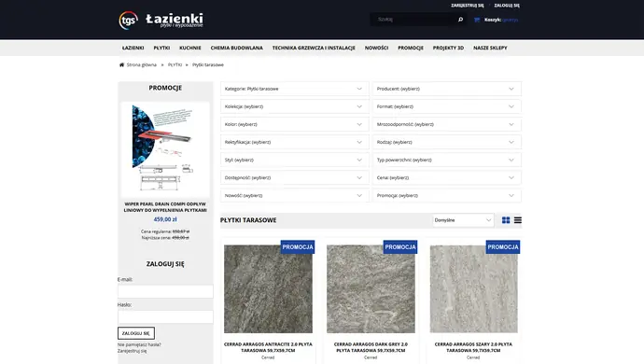Screen dimensions: 644x364
Task: Open Cerrad Arragos Antracite 2.0 title link
Action: pyautogui.click(x=268, y=347)
